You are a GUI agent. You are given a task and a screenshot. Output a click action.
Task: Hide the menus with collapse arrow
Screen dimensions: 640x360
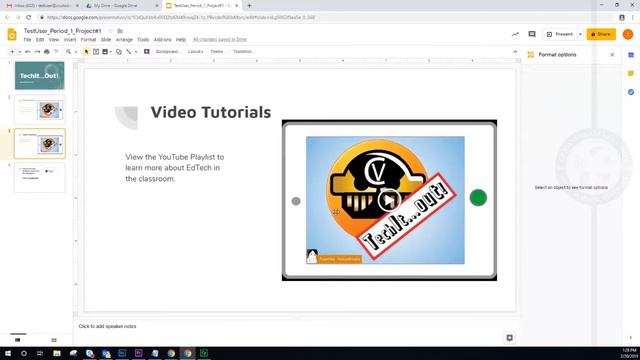515,52
